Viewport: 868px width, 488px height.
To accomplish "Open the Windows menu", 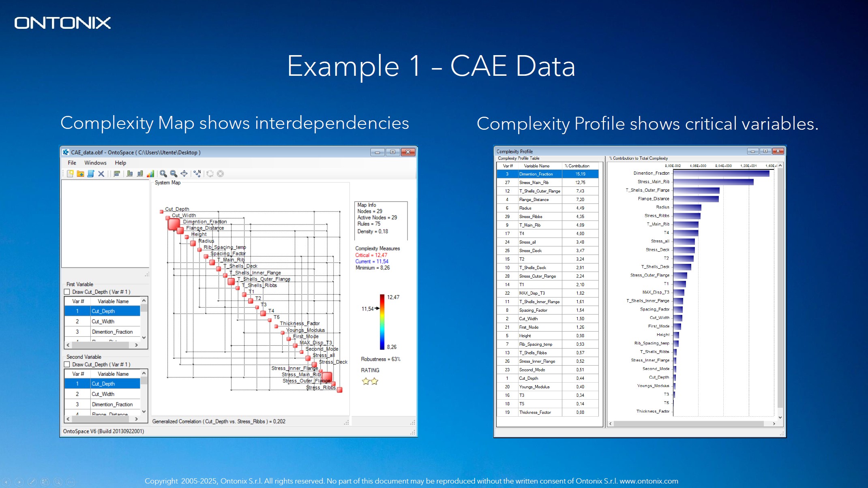I will click(x=95, y=163).
